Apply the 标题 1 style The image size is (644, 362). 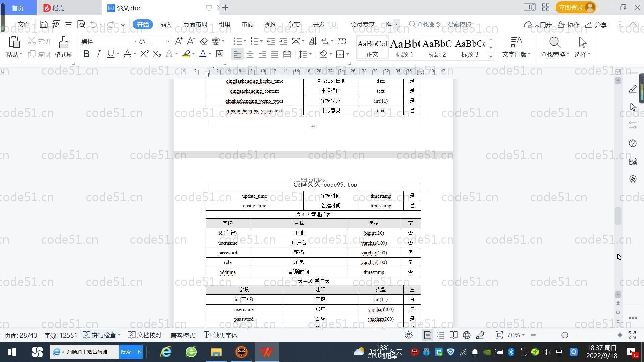pos(405,47)
